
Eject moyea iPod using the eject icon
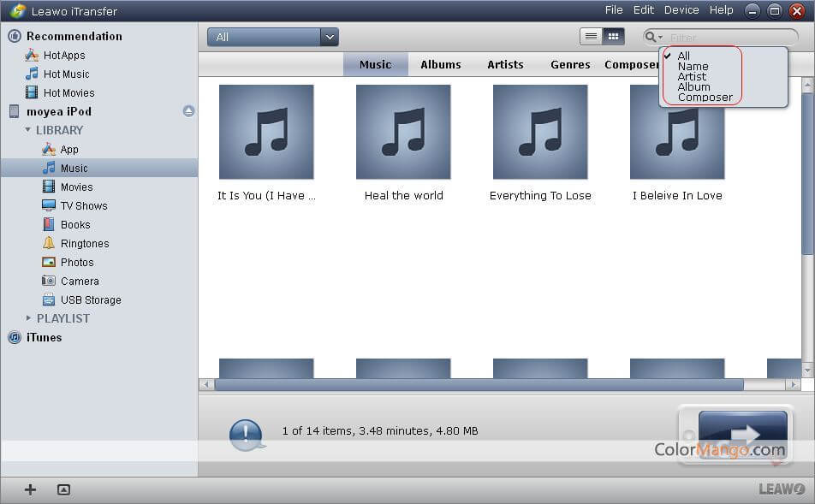[188, 111]
